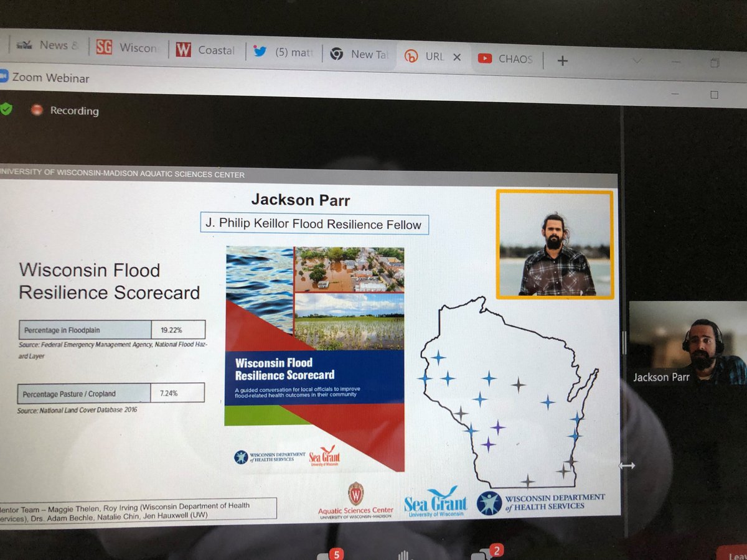Click the J. Philip Keillor Flood Resilience Fellow box
Screen dimensions: 747x560
314,224
